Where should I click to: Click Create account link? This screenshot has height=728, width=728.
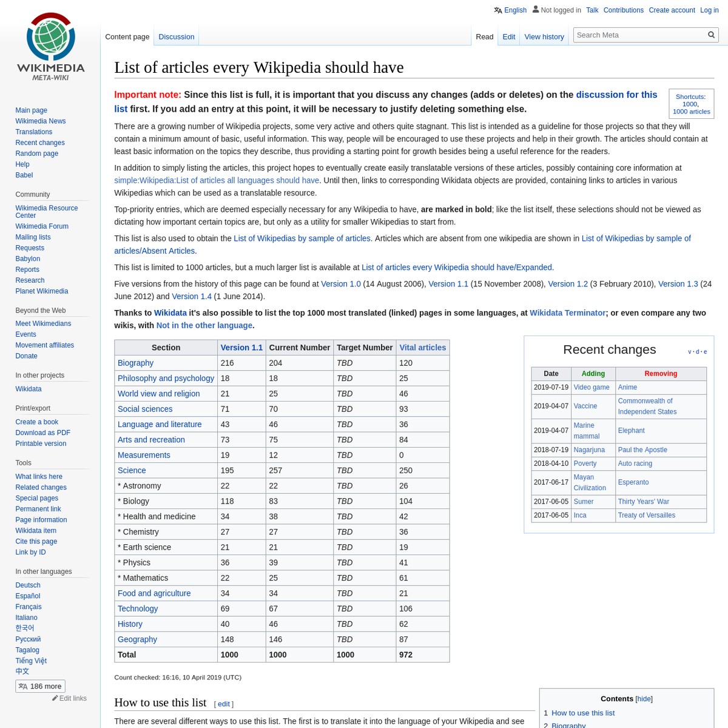click(672, 10)
